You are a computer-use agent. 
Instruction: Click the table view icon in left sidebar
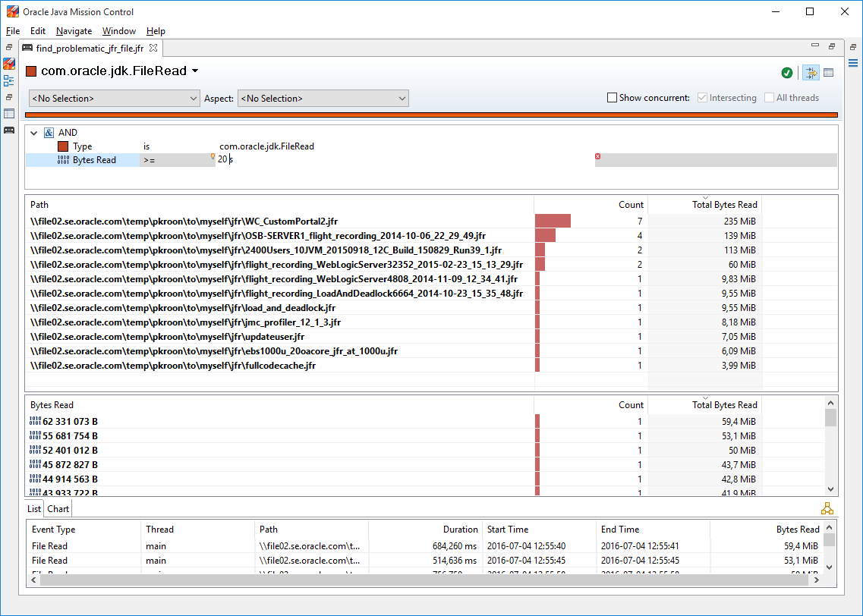pyautogui.click(x=9, y=114)
